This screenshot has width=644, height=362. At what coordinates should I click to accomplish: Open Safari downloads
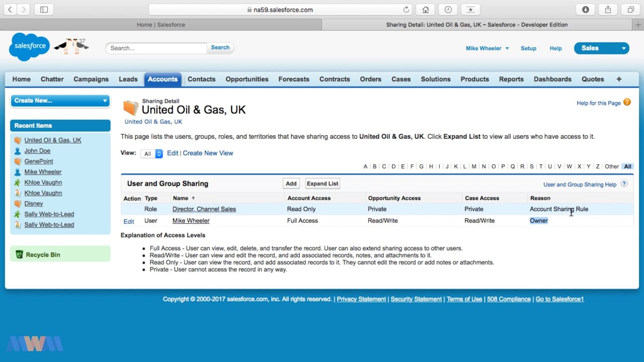coord(586,10)
